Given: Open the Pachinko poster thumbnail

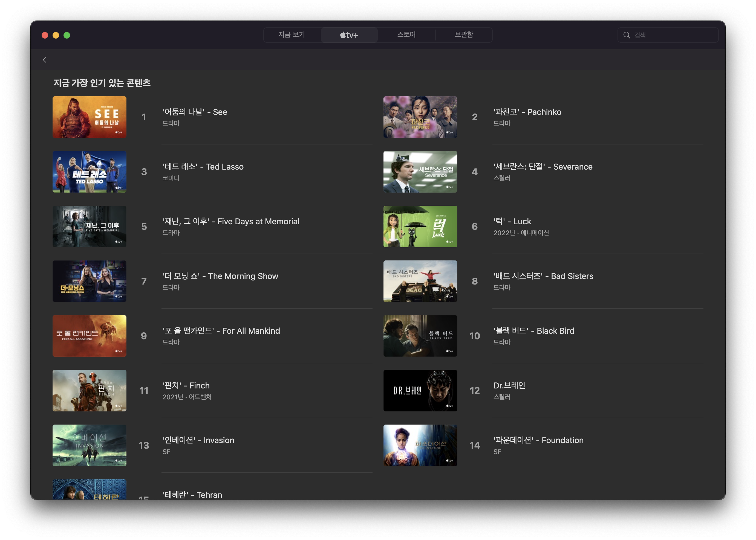Looking at the screenshot, I should point(420,117).
